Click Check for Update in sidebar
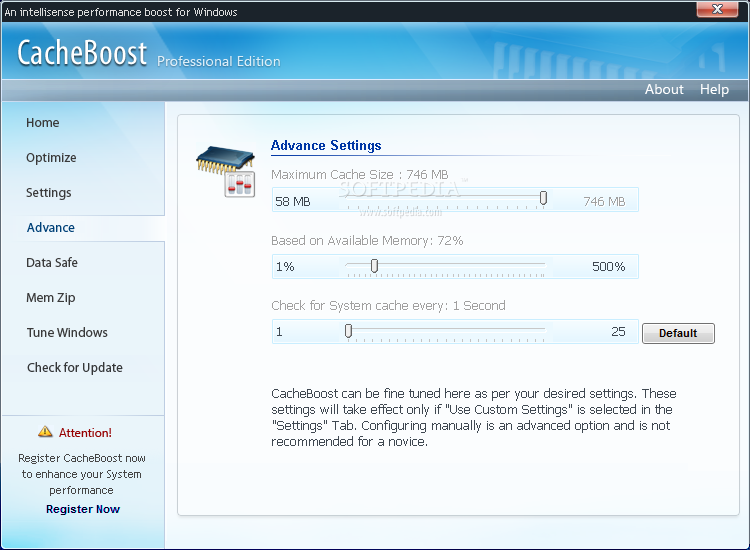 (x=75, y=367)
